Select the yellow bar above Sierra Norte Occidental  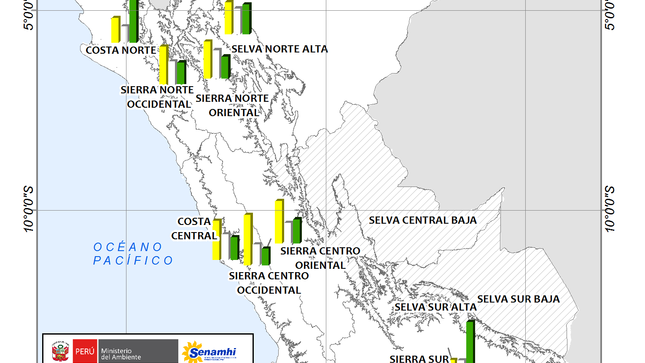164,65
